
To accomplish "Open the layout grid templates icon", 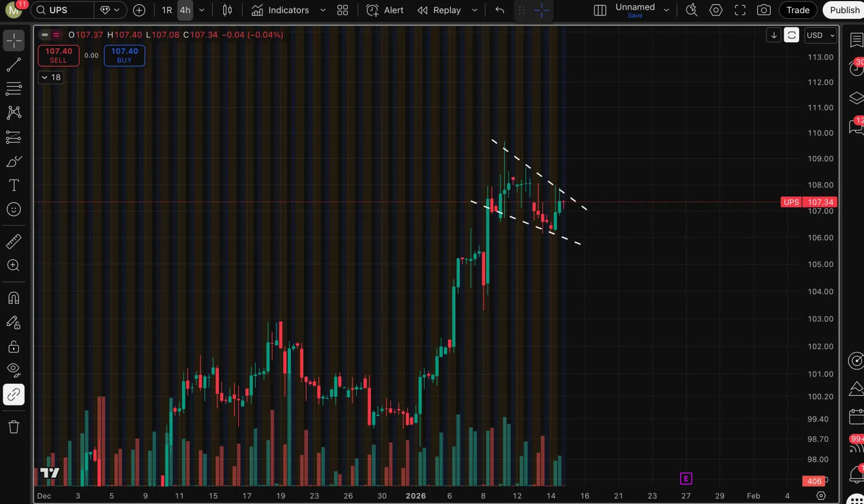I will [x=343, y=10].
